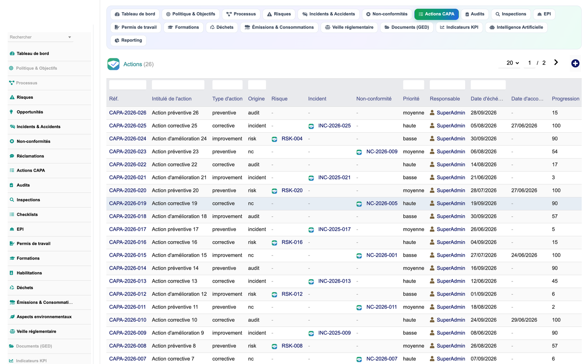Click the add new action plus icon
The width and height of the screenshot is (588, 364).
(x=575, y=63)
